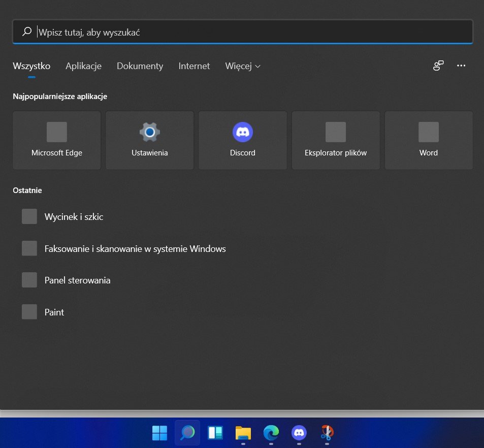Screen dimensions: 484x448
Task: Launch Discord from top apps
Action: pos(243,140)
